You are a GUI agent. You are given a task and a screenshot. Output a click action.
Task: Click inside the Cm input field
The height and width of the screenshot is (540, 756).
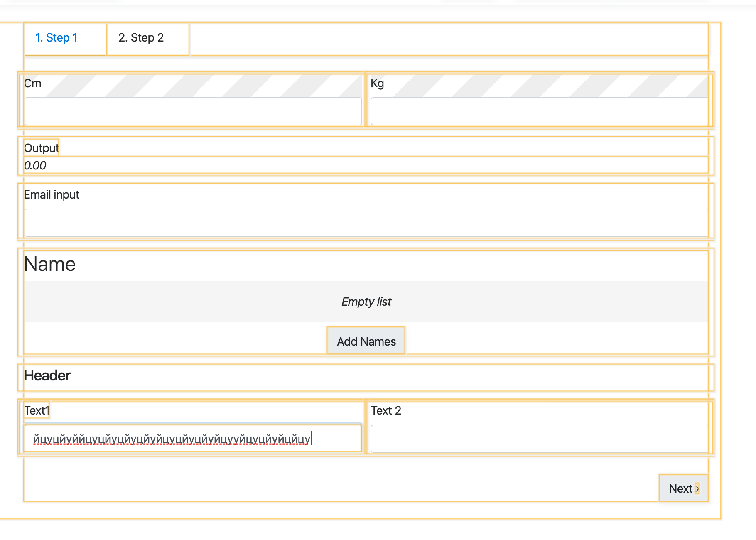[192, 111]
